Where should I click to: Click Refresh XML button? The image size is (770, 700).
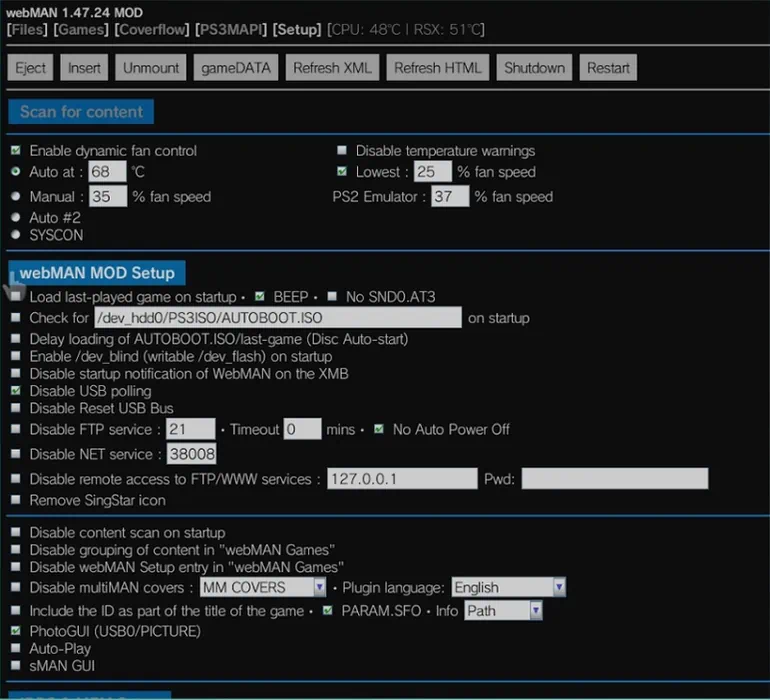pos(332,68)
